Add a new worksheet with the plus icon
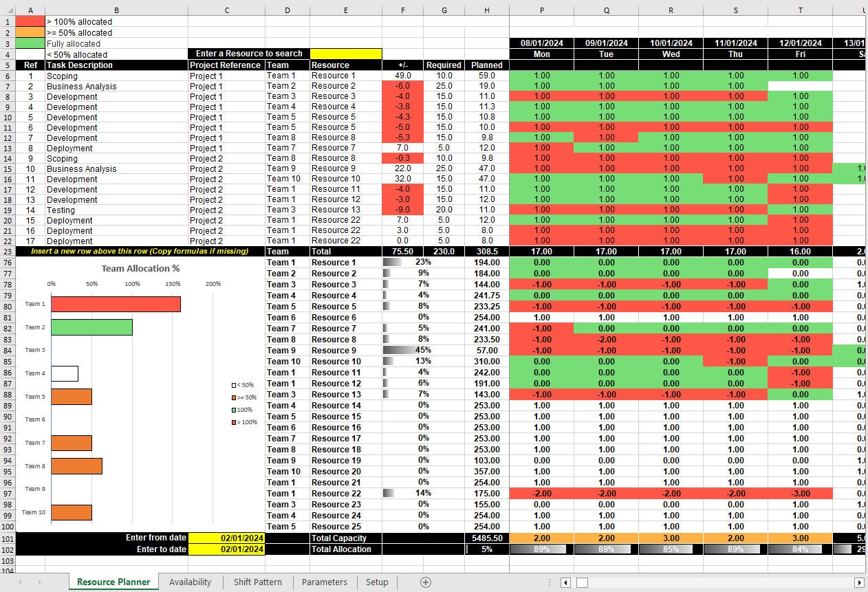The width and height of the screenshot is (868, 592). pos(425,582)
